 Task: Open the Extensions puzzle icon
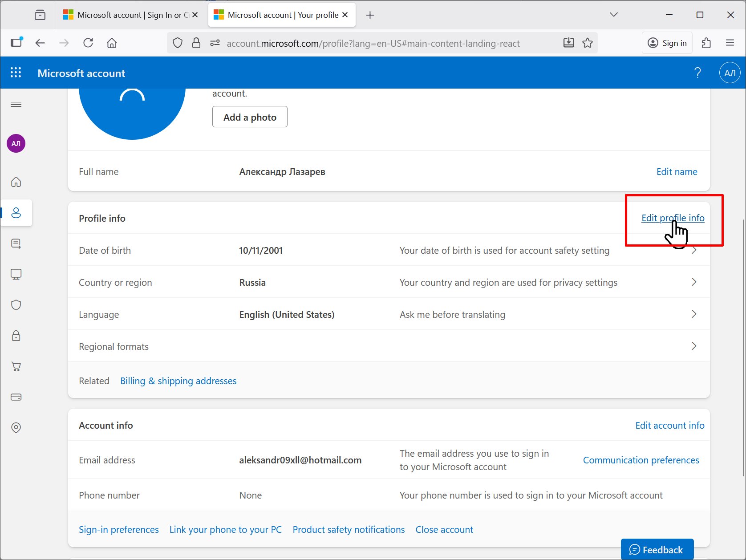tap(706, 43)
